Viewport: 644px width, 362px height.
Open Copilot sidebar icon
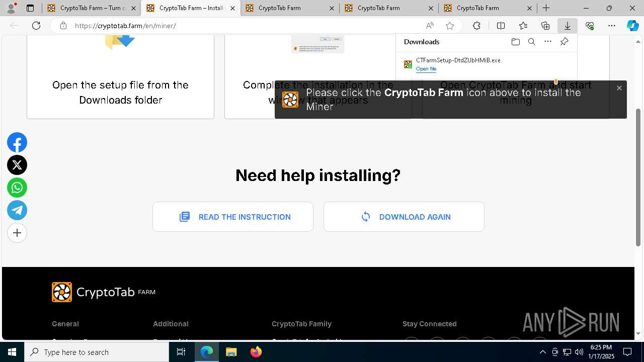pos(632,26)
